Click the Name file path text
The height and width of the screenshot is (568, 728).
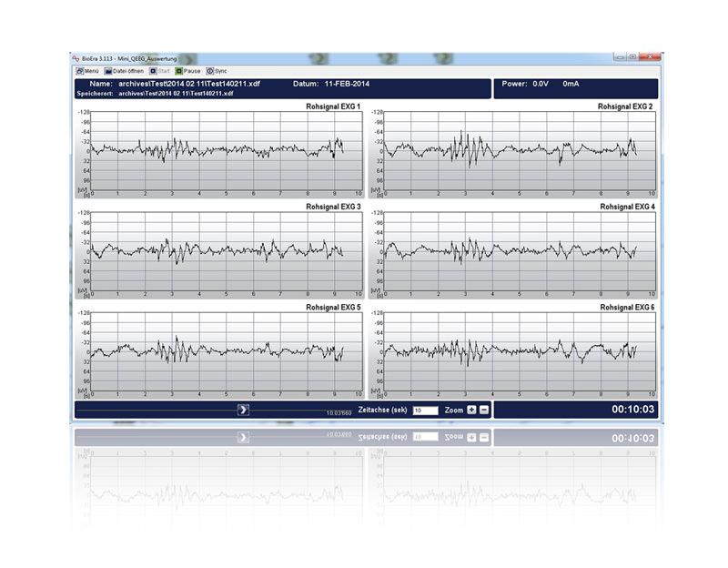click(x=189, y=84)
